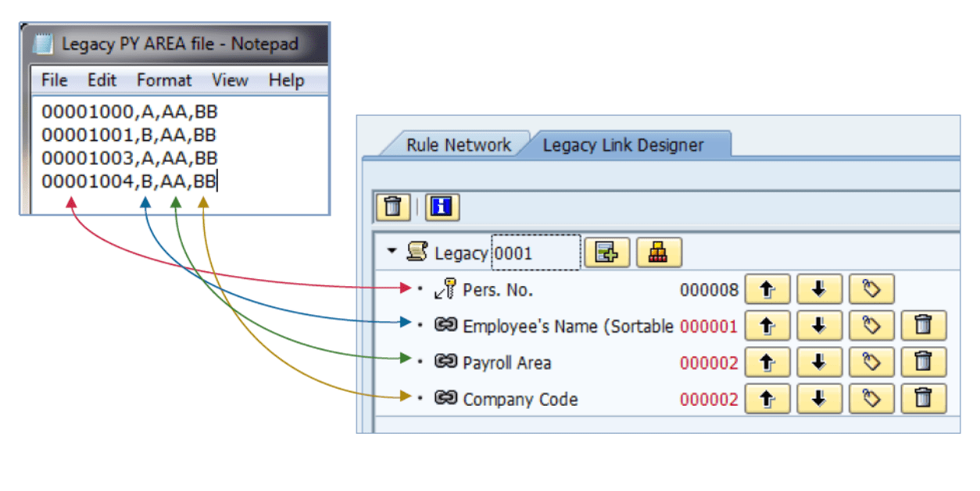The image size is (980, 491).
Task: Switch to the Rule Network tab
Action: point(458,145)
